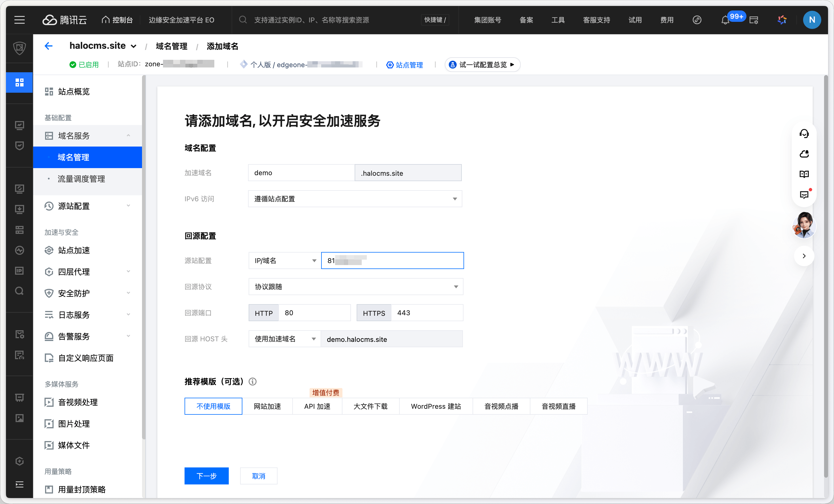This screenshot has width=834, height=504.
Task: Click the 站点管理 link
Action: pos(405,65)
